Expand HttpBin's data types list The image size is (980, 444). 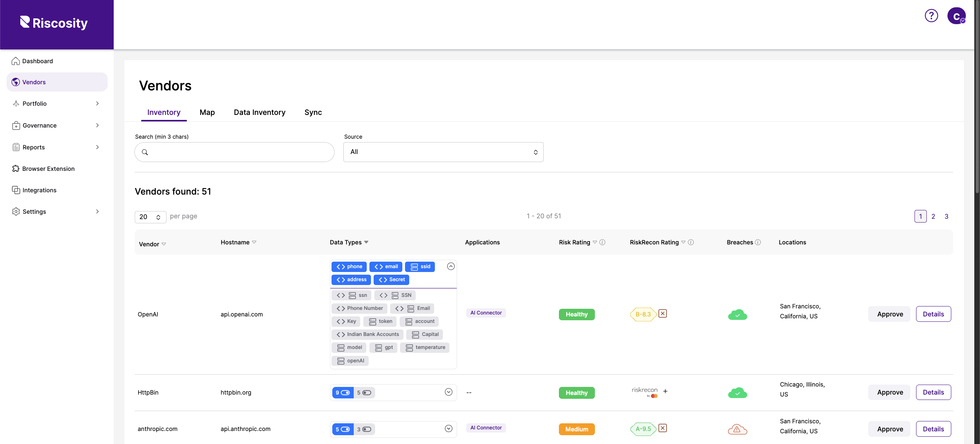click(x=449, y=392)
